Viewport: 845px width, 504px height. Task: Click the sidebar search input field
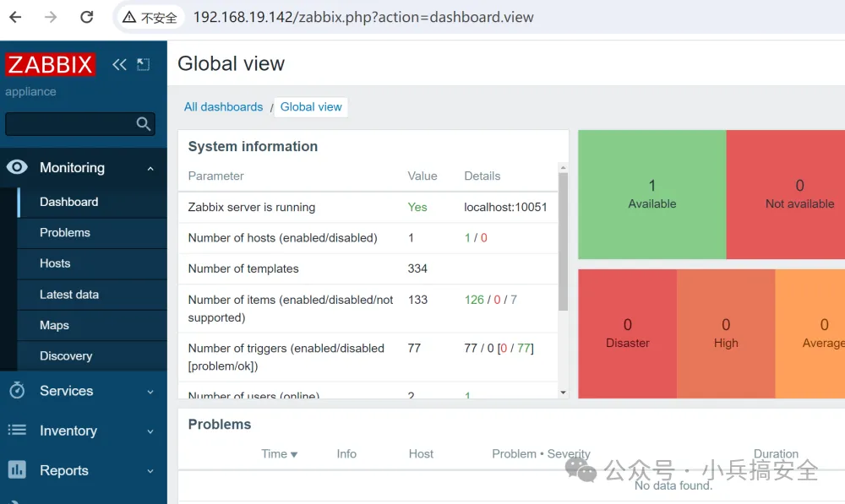pos(69,124)
